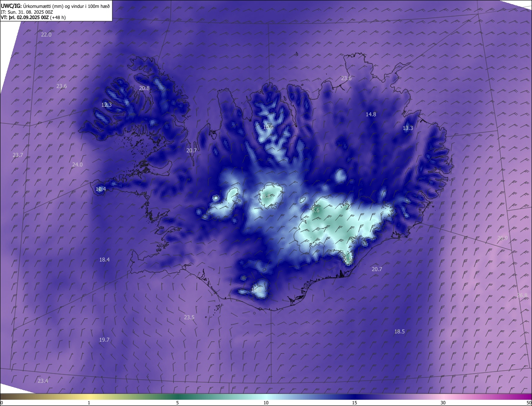Click the colorbar tick labeled 10
The height and width of the screenshot is (406, 532).
coord(266,403)
